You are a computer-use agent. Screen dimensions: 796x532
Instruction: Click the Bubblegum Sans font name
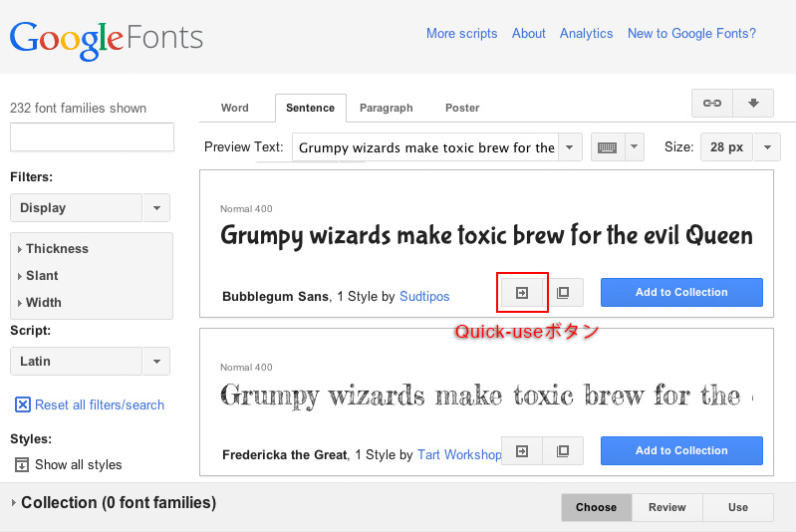[275, 297]
